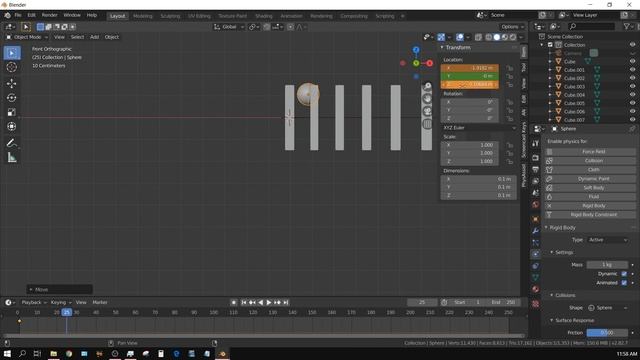
Task: Collapse the Collisions subpanel
Action: [x=552, y=295]
